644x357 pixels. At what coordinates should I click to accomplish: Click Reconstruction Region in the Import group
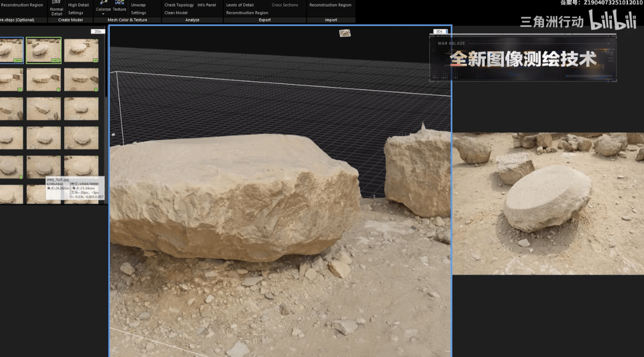330,5
